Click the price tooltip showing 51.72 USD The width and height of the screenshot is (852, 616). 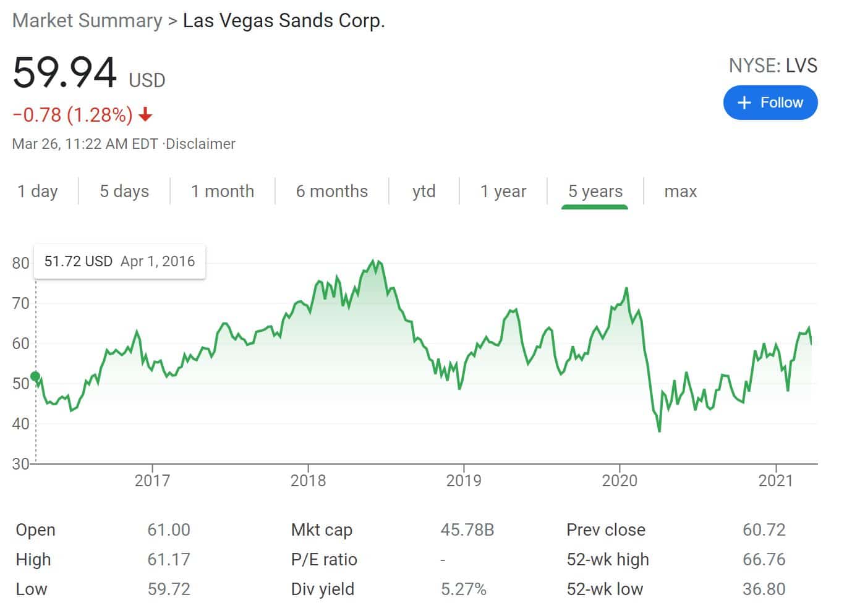pos(119,261)
